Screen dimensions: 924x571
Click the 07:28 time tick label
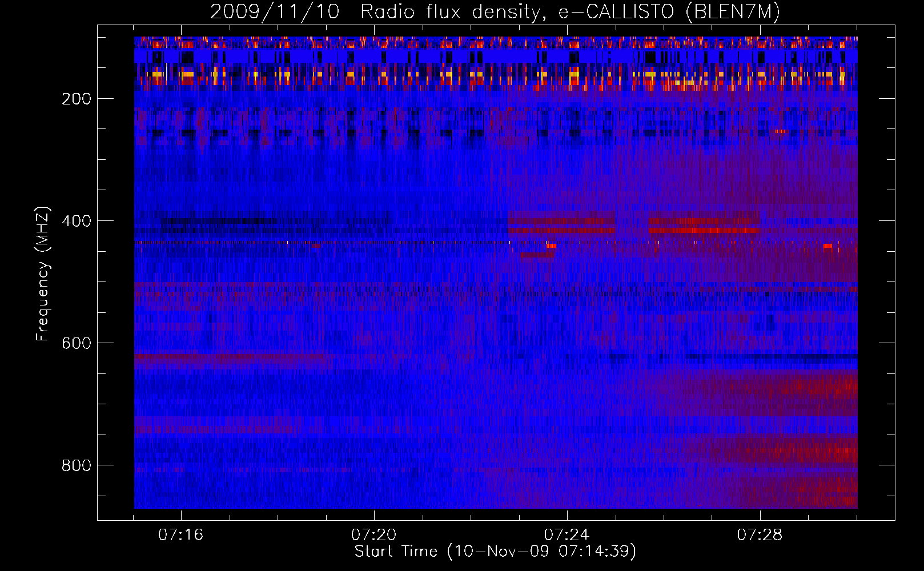[760, 535]
